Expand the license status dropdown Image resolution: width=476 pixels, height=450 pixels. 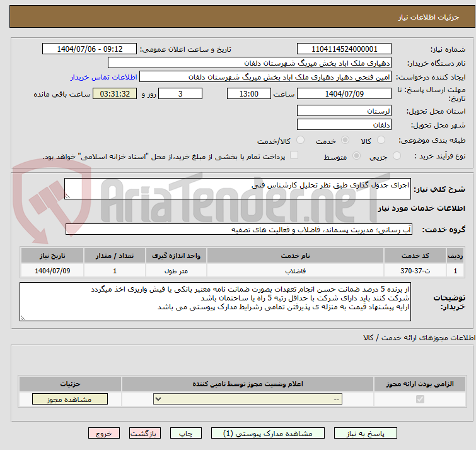(x=248, y=400)
